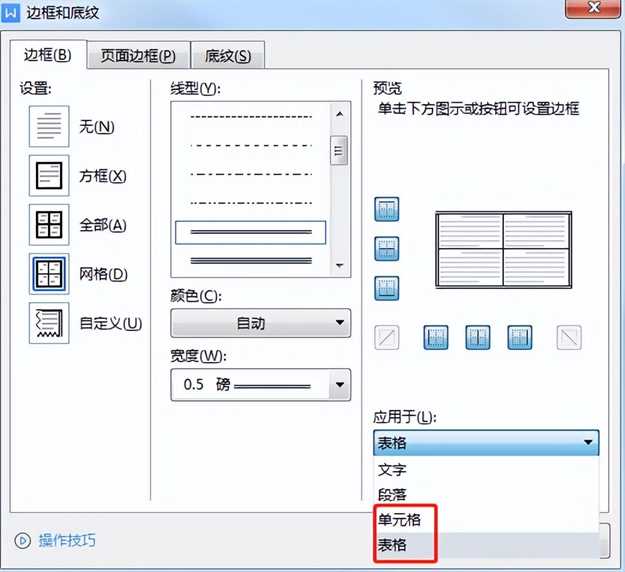Choose 单元格 from the apply-to list
The width and height of the screenshot is (625, 572).
click(399, 520)
